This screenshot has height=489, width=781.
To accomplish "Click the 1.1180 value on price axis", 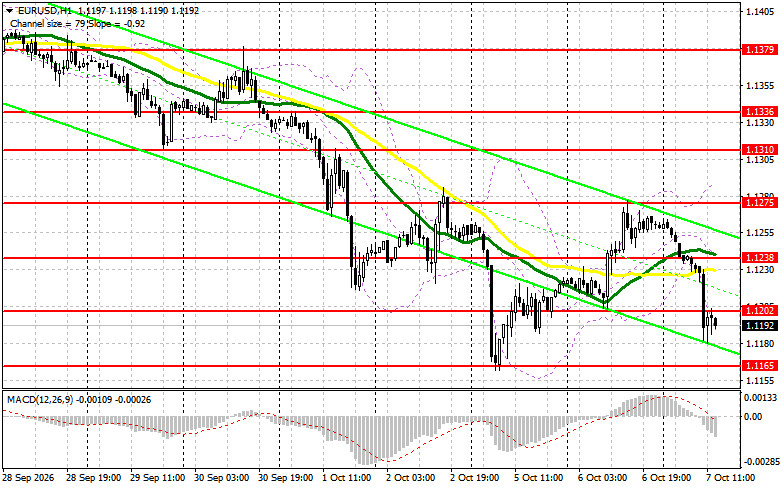I will tap(760, 344).
